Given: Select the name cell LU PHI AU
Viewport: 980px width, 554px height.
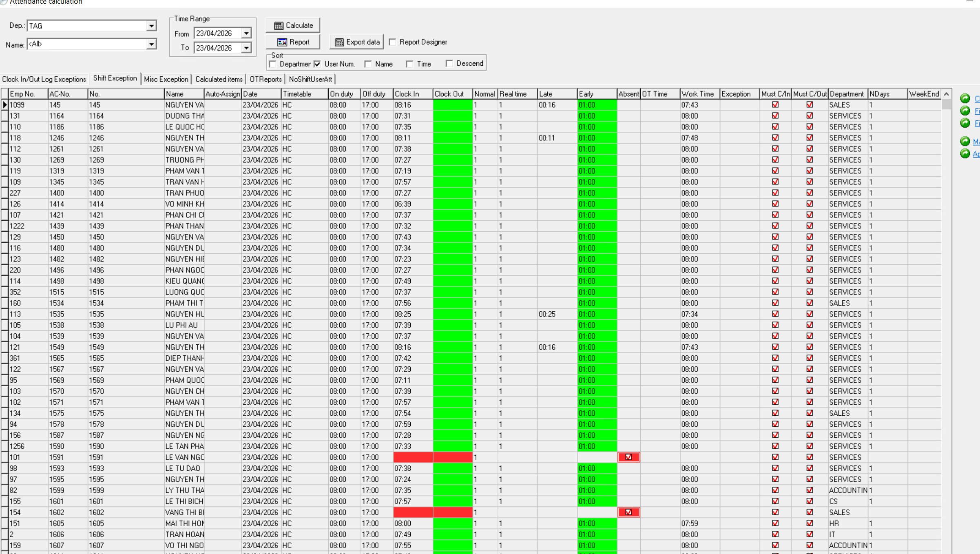Looking at the screenshot, I should point(184,325).
